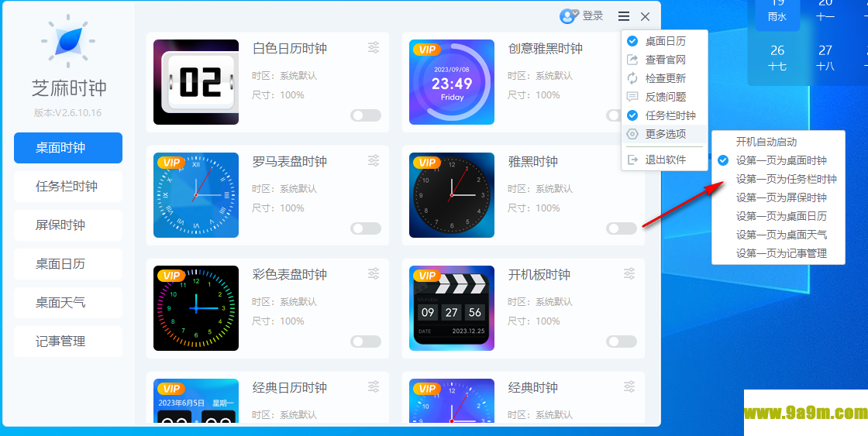Click VIP badge on 彩色表盘时钟 card
868x436 pixels.
[x=171, y=276]
